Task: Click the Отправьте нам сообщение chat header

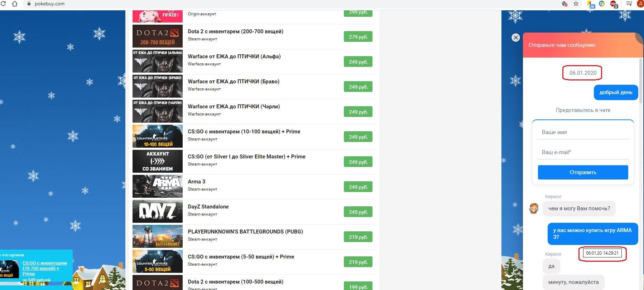Action: pos(562,45)
